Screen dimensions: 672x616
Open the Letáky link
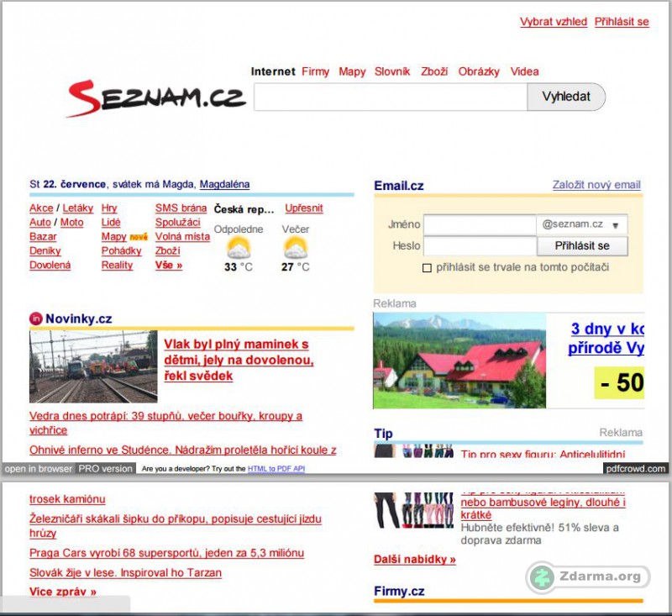point(77,208)
